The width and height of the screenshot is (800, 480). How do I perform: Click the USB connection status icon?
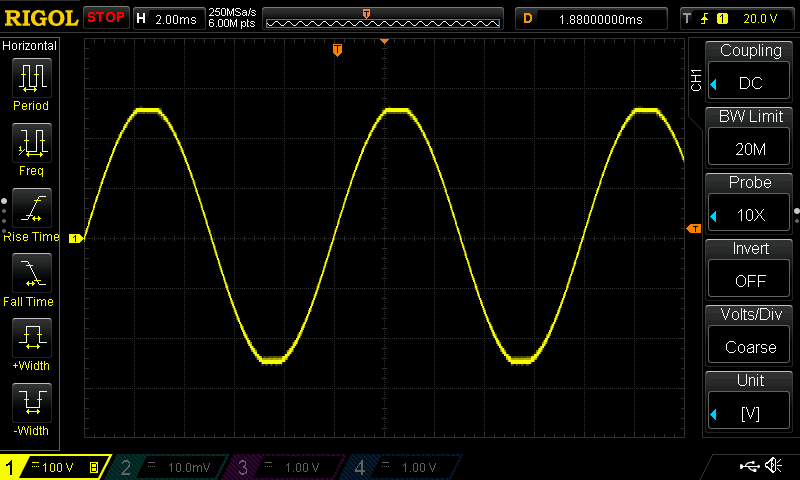(749, 465)
